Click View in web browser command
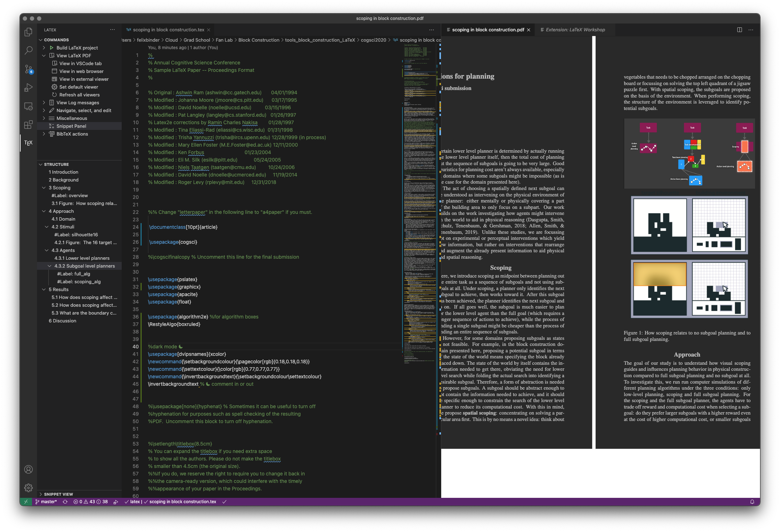The height and width of the screenshot is (532, 780). (81, 71)
